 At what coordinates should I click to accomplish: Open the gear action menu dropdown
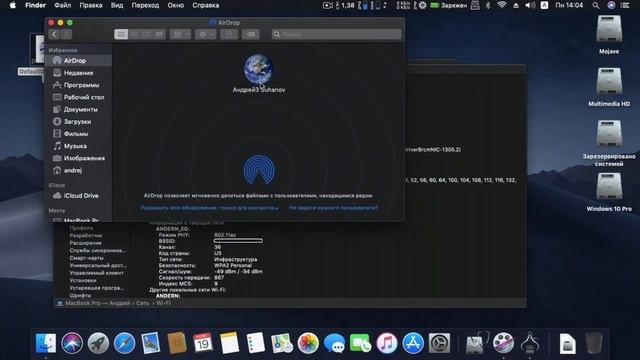point(205,34)
